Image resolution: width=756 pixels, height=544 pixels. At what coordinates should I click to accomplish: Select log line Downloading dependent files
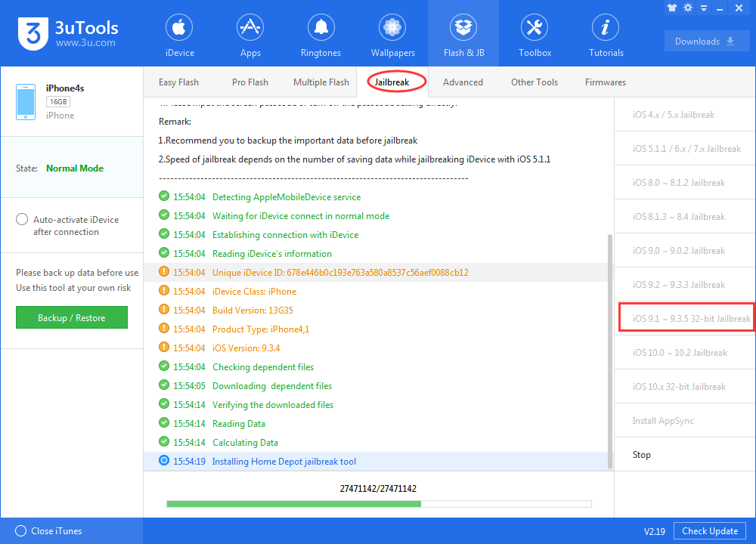(379, 385)
